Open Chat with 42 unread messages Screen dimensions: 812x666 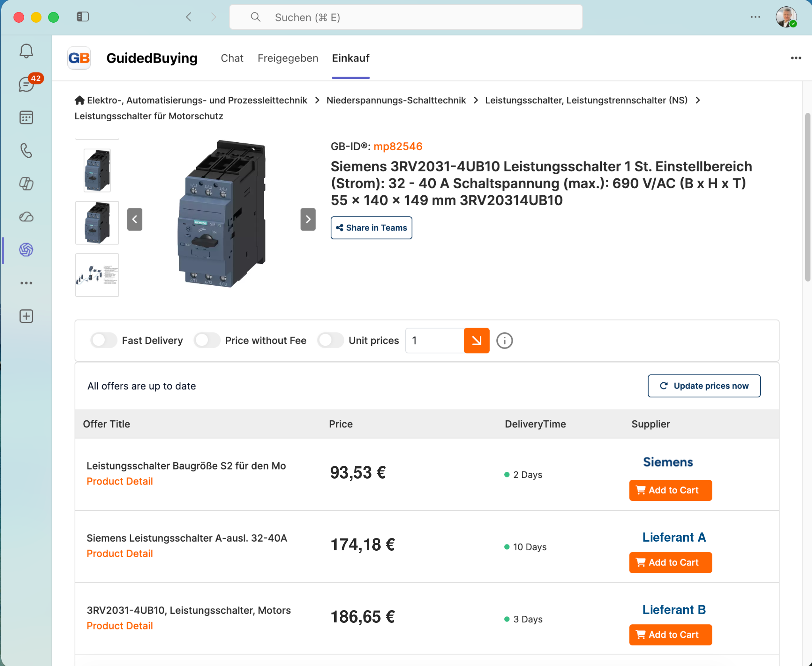[x=26, y=84]
